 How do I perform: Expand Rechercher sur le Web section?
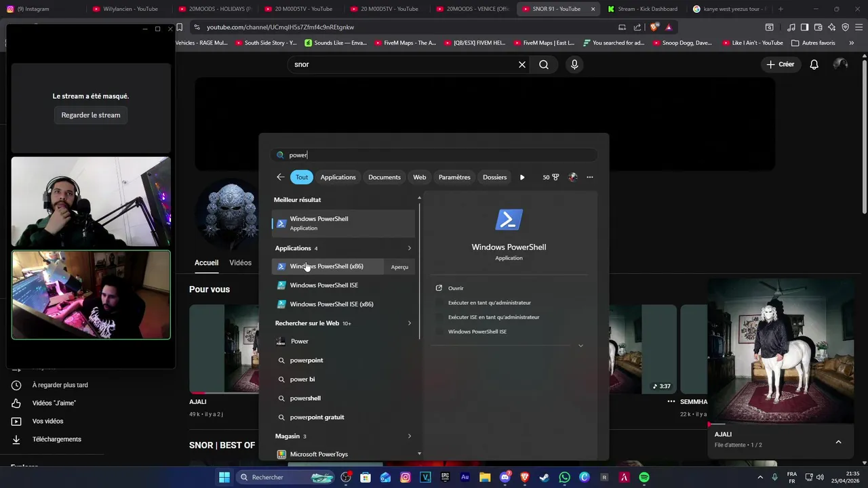[409, 323]
